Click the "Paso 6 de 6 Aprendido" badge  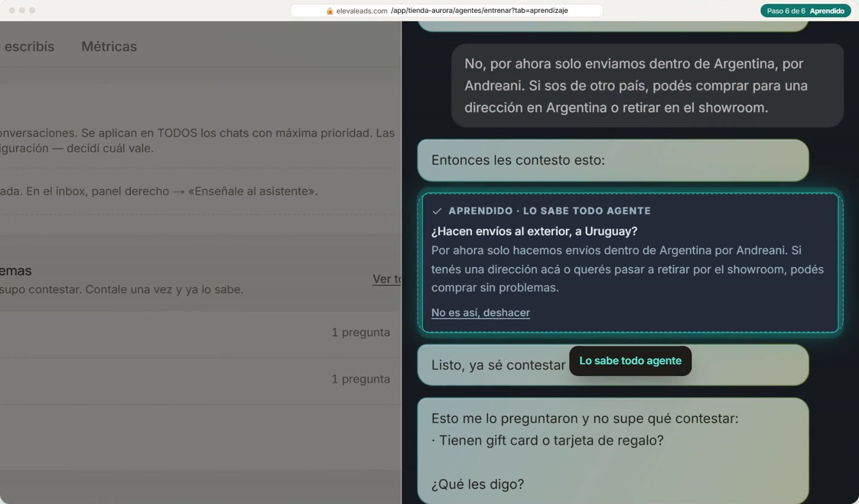pyautogui.click(x=805, y=11)
